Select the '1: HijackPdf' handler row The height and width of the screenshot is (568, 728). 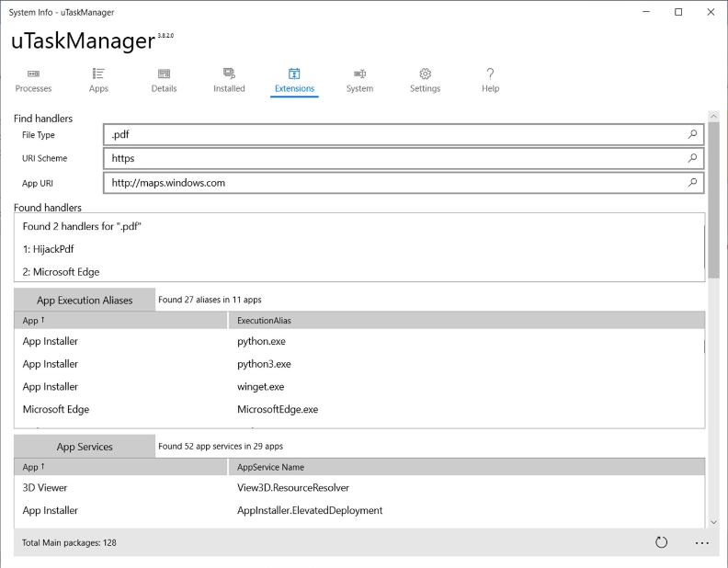(x=358, y=249)
